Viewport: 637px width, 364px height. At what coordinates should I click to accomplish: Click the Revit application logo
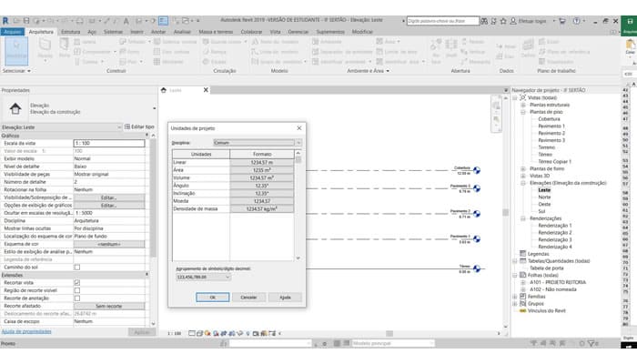click(x=5, y=21)
